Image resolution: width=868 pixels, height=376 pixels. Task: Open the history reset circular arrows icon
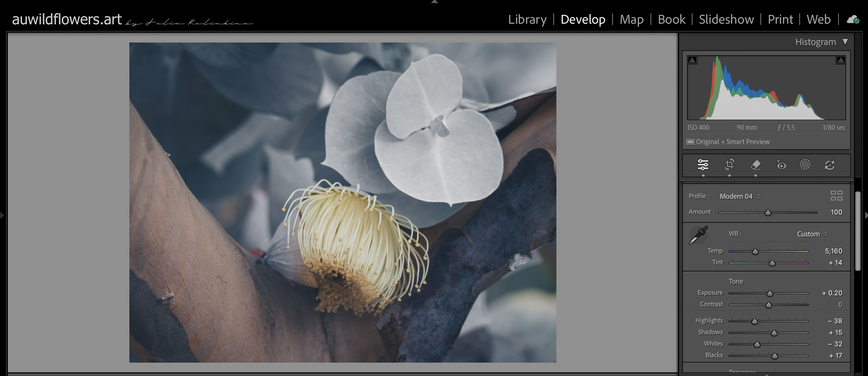[829, 165]
